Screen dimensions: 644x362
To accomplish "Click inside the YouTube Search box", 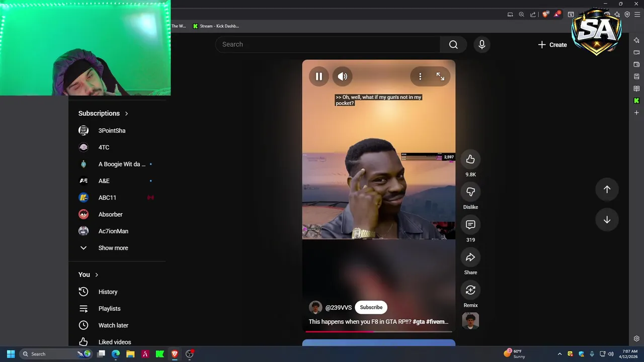I will click(x=328, y=44).
